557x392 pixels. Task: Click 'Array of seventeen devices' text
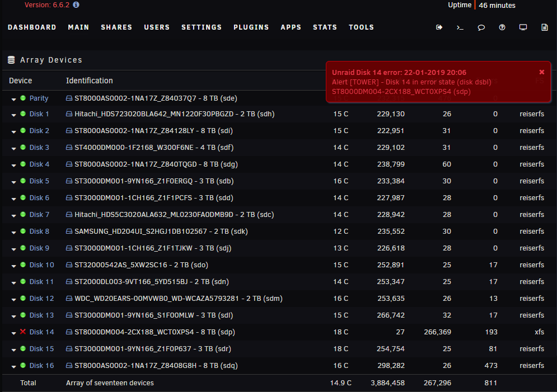[110, 383]
